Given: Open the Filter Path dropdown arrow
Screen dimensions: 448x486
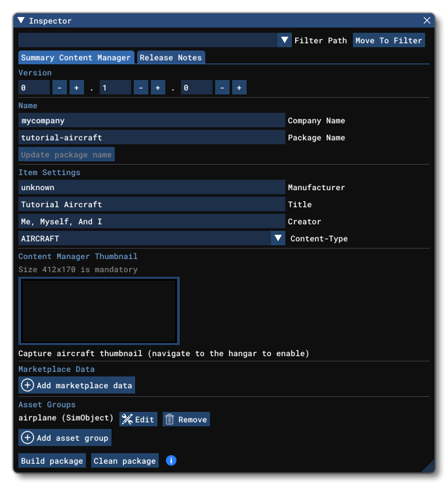Looking at the screenshot, I should [x=284, y=40].
